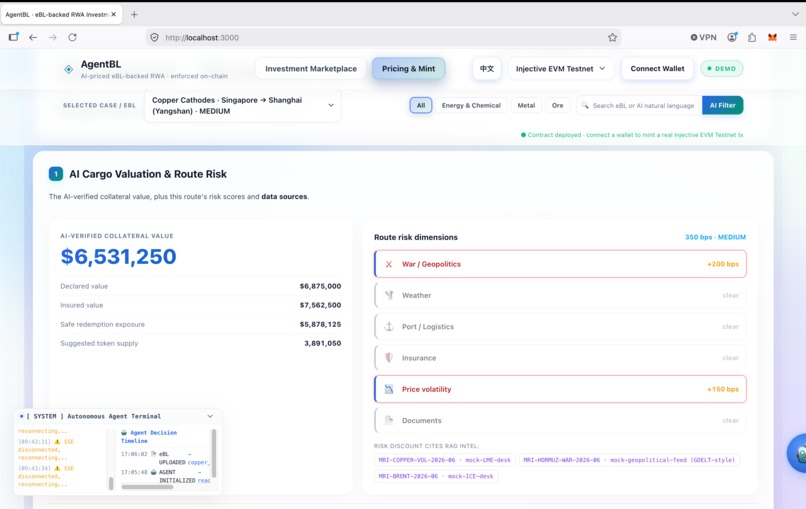Filter by Metal category
This screenshot has height=509, width=806.
point(526,105)
